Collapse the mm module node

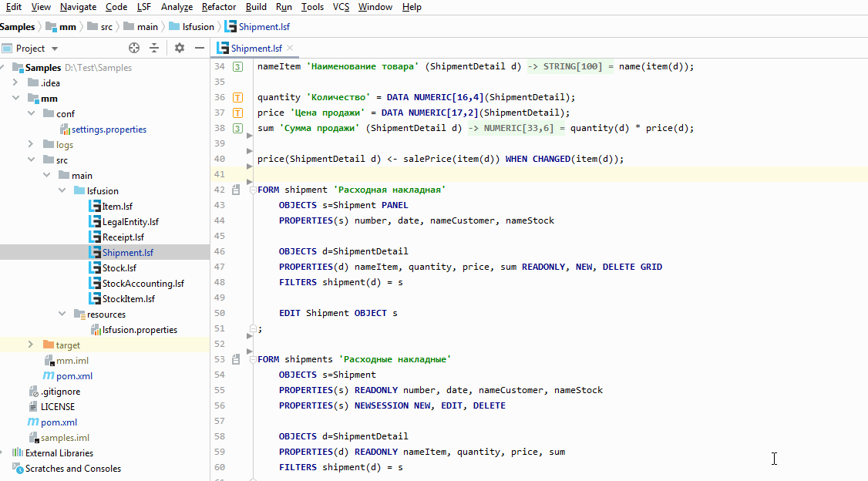coord(15,98)
